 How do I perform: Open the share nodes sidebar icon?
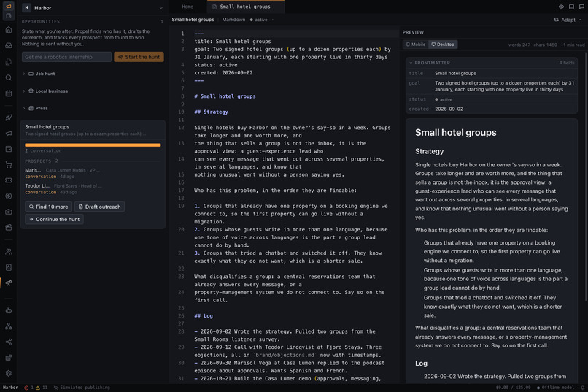tap(8, 342)
